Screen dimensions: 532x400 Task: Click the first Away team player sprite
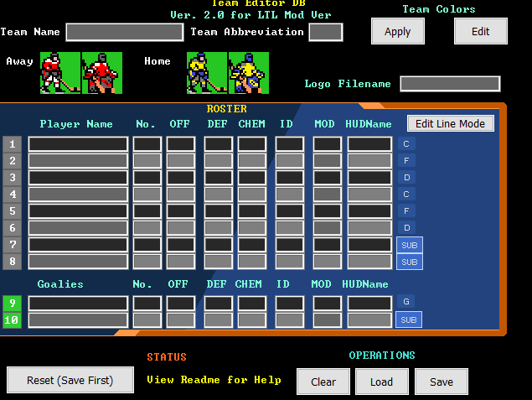point(60,73)
